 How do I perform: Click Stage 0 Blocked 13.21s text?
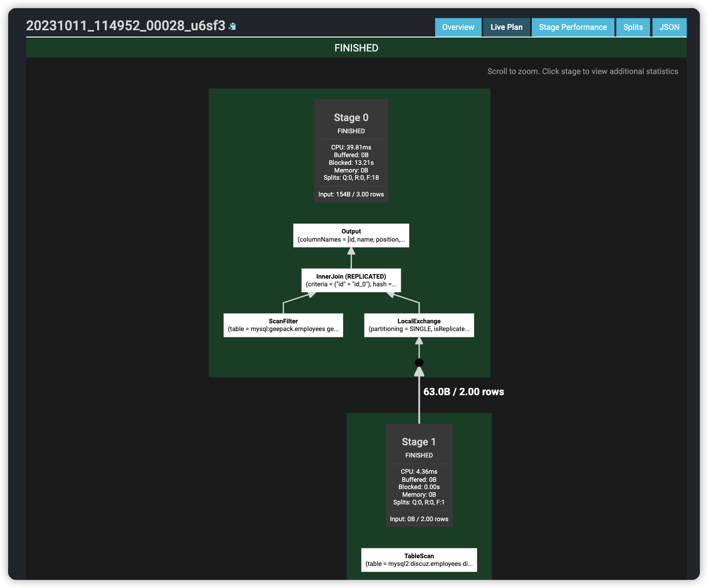pyautogui.click(x=351, y=163)
